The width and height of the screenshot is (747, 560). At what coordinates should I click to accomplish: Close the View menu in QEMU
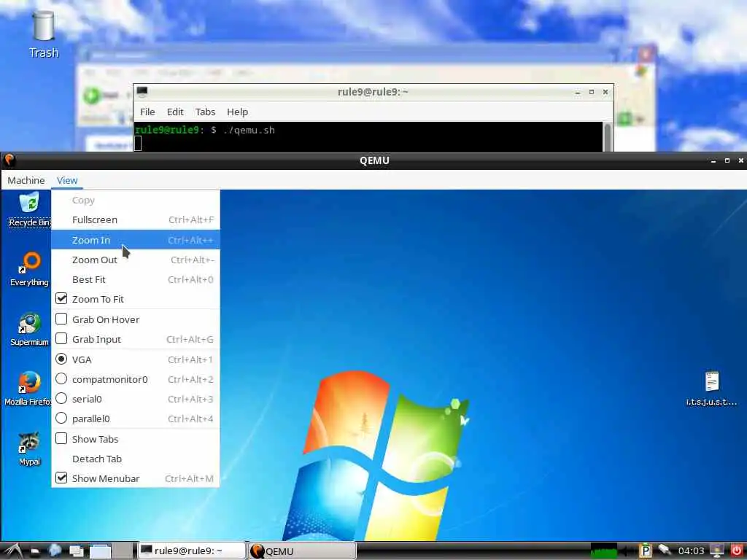[67, 181]
